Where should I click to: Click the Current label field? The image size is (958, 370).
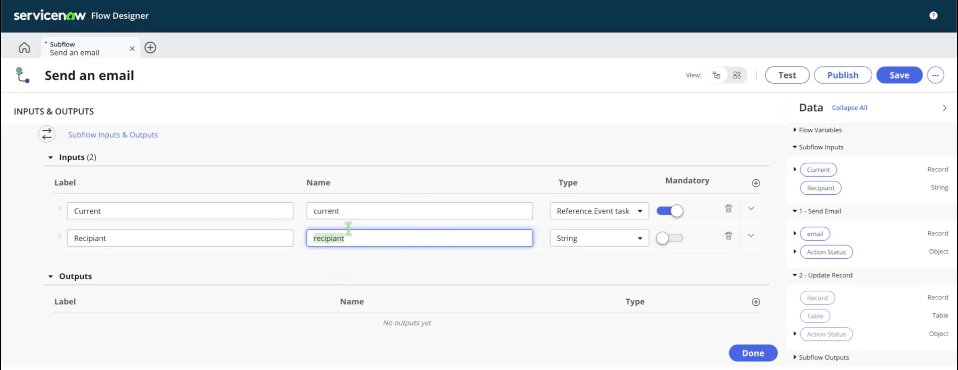click(180, 211)
